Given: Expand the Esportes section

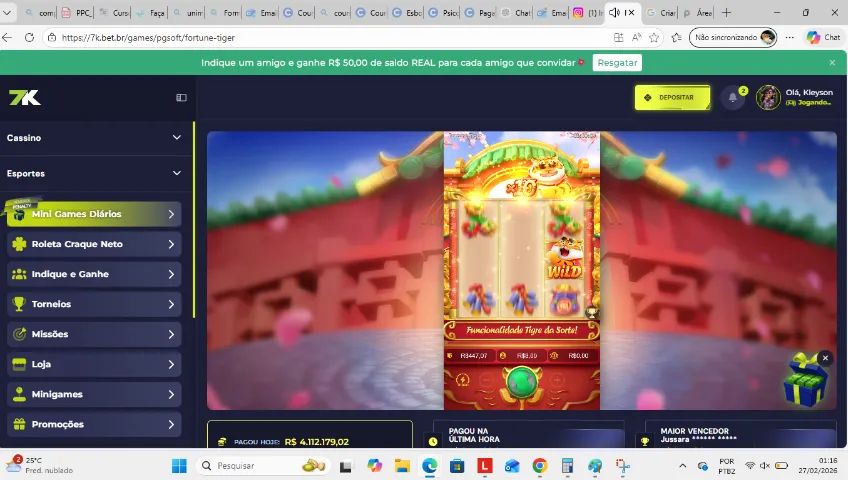Looking at the screenshot, I should (96, 174).
